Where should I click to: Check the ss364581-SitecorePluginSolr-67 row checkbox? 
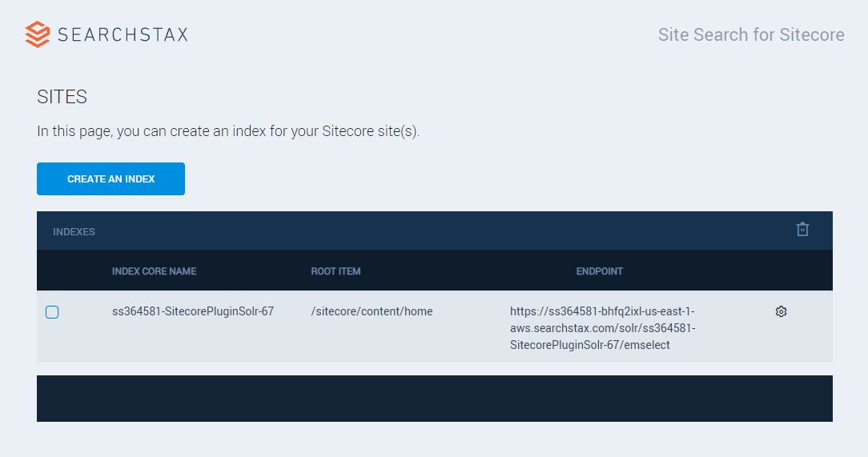click(x=52, y=312)
